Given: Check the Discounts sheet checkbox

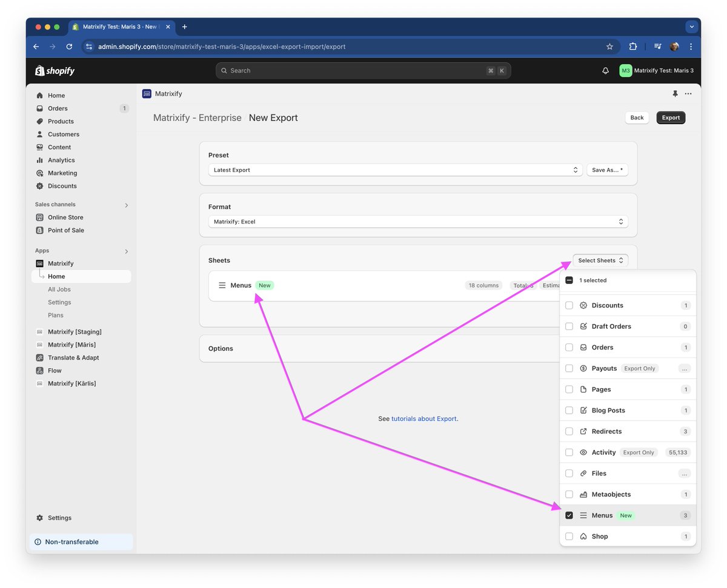Looking at the screenshot, I should (x=569, y=306).
